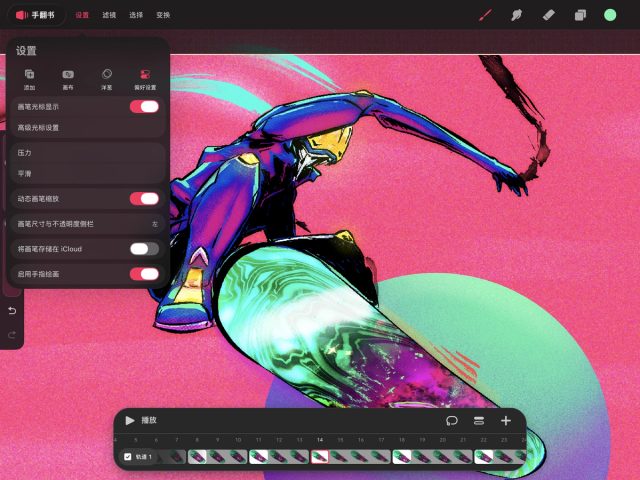640x480 pixels.
Task: Click the lasso loop icon in timeline
Action: (x=451, y=420)
